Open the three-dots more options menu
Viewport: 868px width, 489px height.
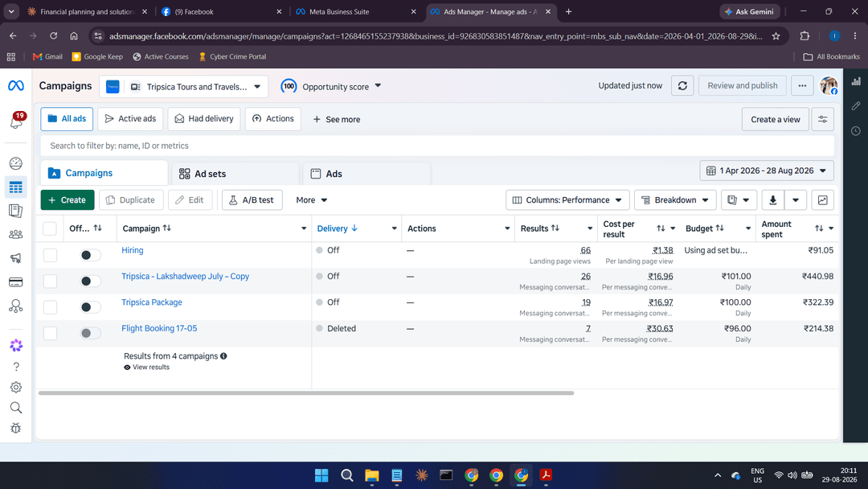(802, 86)
